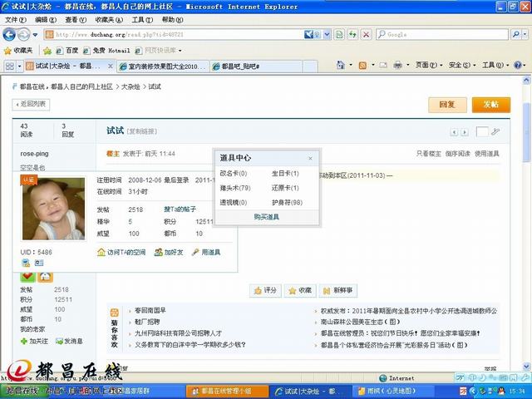Click the Quick Tabs grid icon

[x=9, y=66]
